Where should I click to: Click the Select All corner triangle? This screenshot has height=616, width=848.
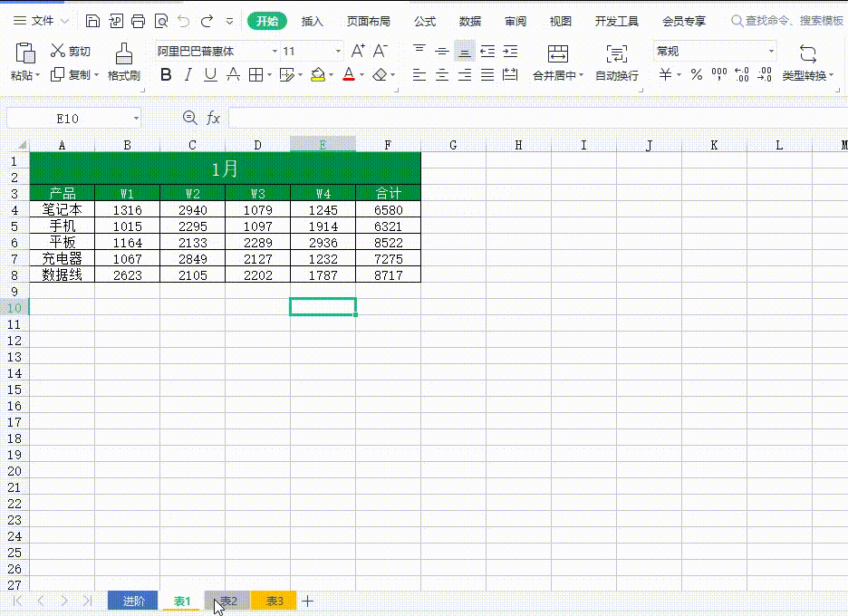[x=22, y=144]
